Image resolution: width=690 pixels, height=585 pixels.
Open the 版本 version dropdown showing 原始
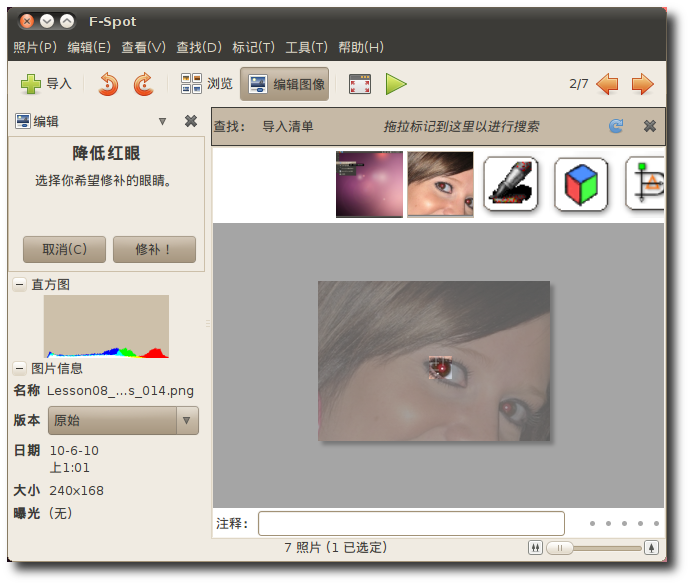(x=123, y=420)
